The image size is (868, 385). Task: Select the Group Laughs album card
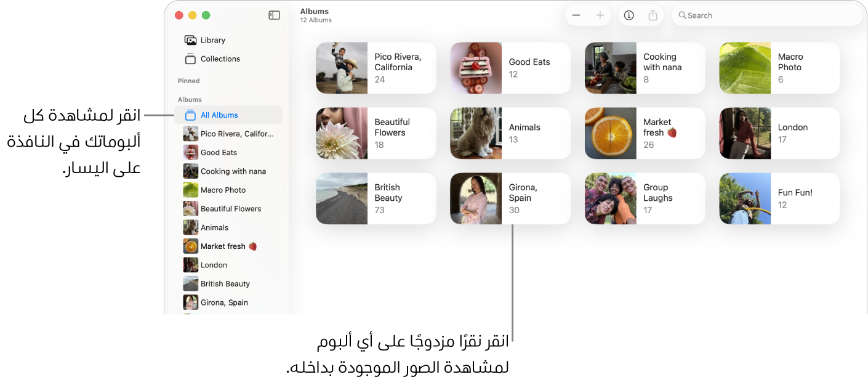click(x=645, y=198)
